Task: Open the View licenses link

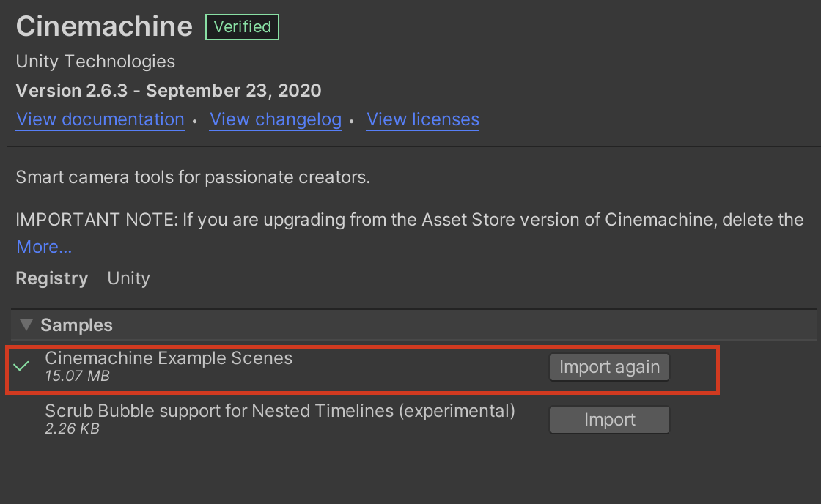Action: (x=423, y=119)
